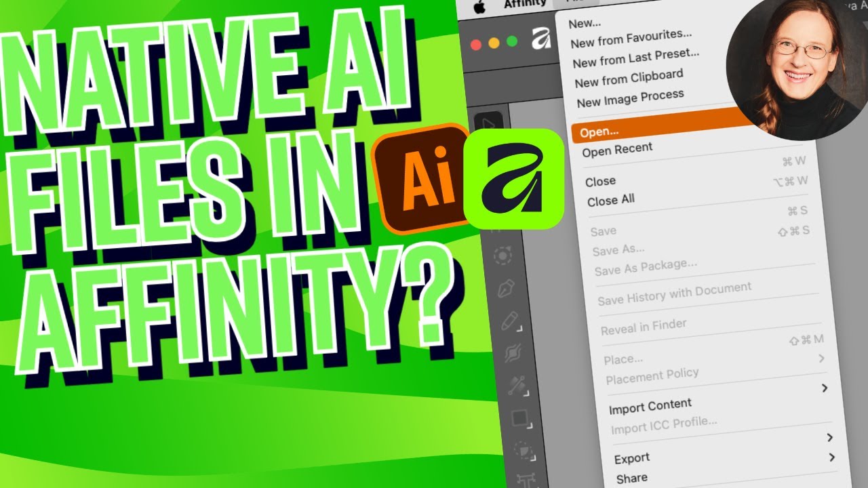Select the dashed shape tool below Rectangle
The width and height of the screenshot is (868, 488).
524,450
